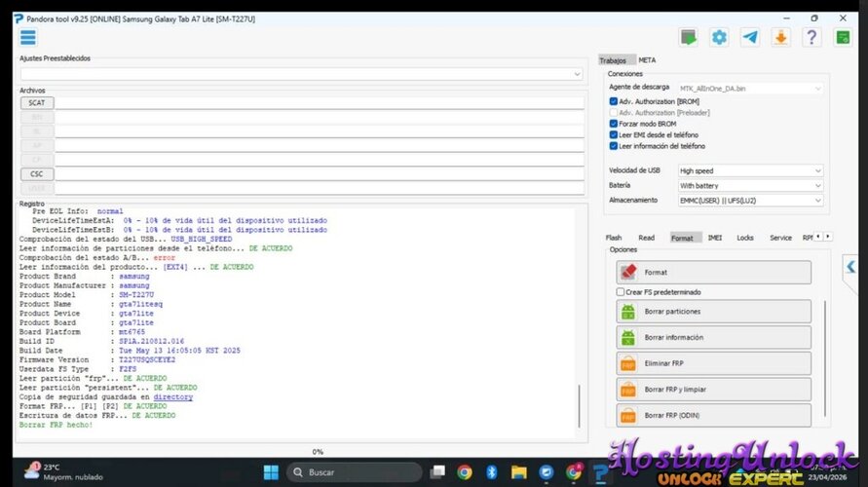Click log line "Borrar FRP hecho!"
Image resolution: width=868 pixels, height=487 pixels.
point(56,425)
